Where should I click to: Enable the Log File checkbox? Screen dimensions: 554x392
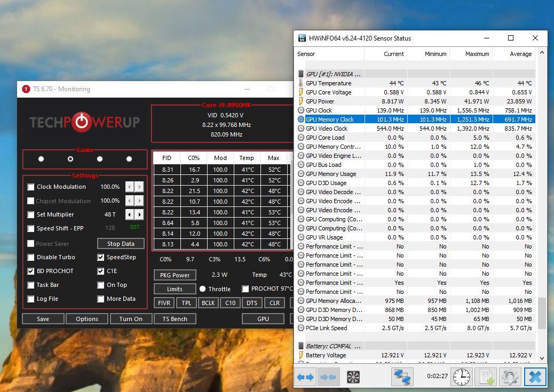click(x=31, y=299)
